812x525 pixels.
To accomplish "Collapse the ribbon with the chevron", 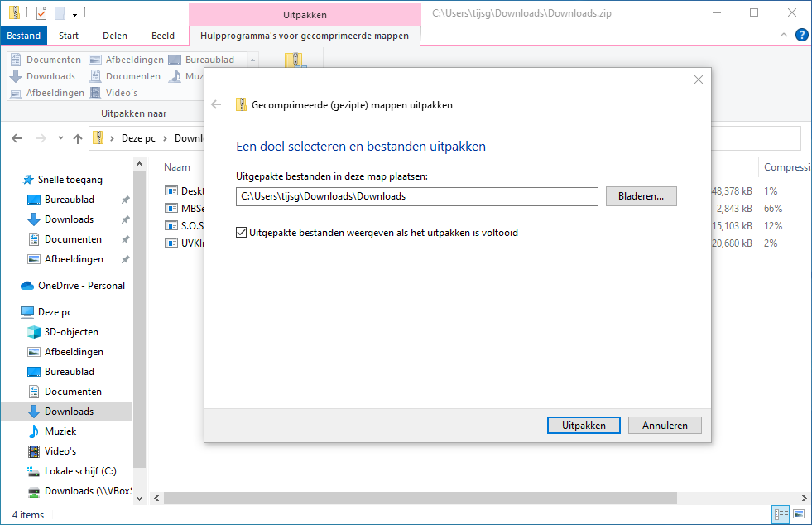I will click(x=784, y=35).
